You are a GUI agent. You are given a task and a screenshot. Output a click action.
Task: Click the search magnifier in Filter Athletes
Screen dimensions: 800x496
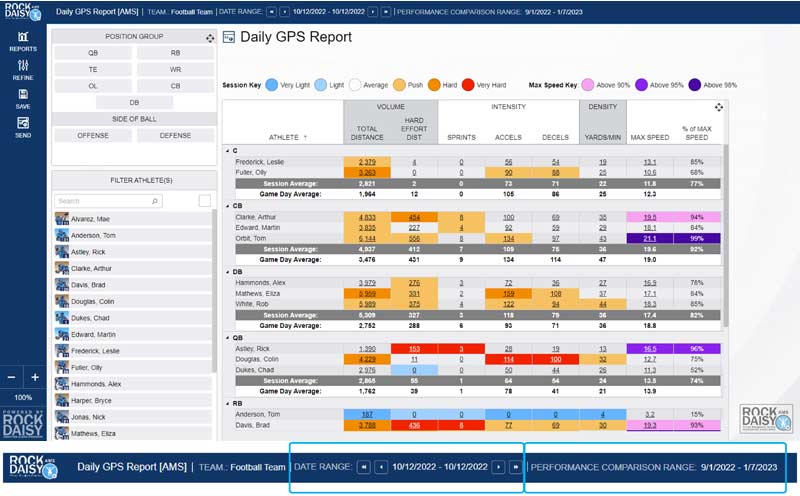155,201
